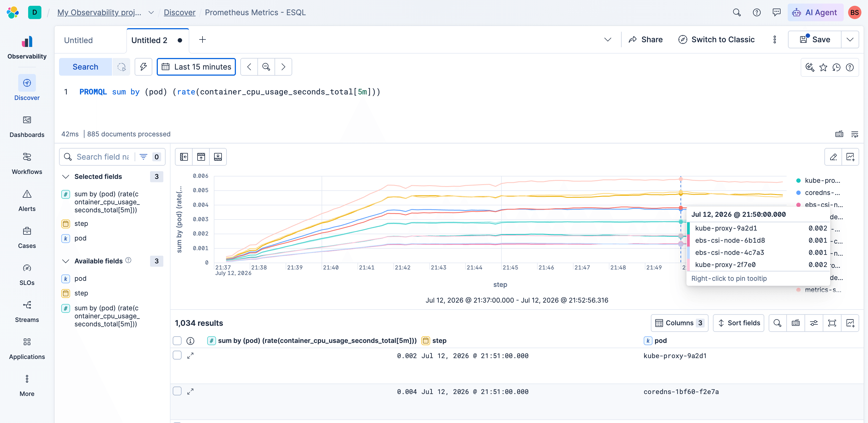
Task: Open the tab actions three-dot menu
Action: 775,40
